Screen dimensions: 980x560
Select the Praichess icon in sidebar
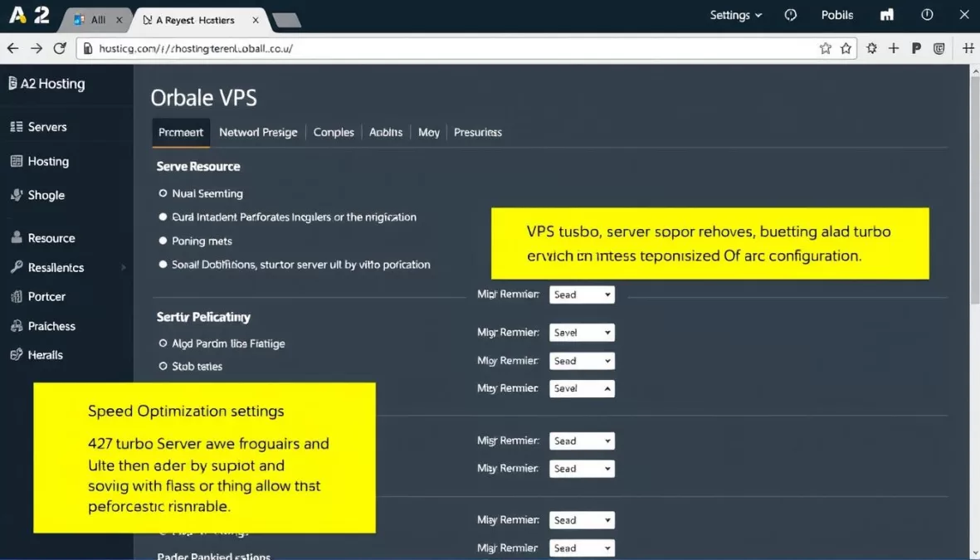(15, 325)
